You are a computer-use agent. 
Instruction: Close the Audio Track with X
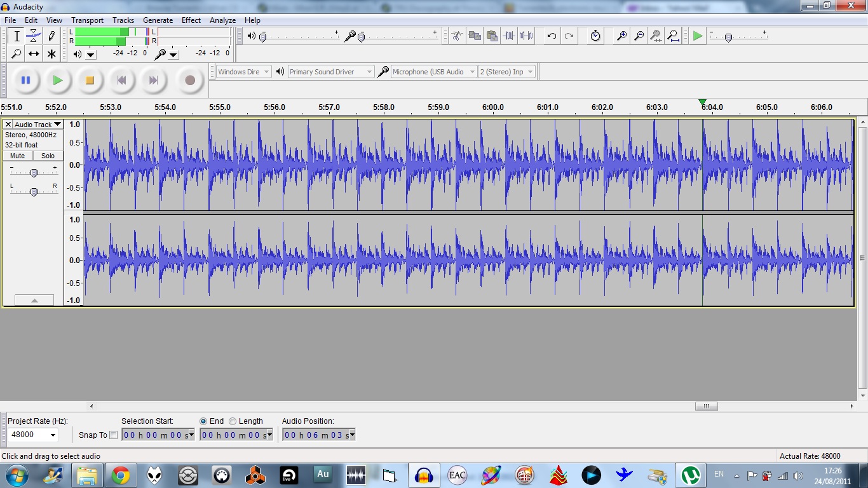click(x=8, y=125)
